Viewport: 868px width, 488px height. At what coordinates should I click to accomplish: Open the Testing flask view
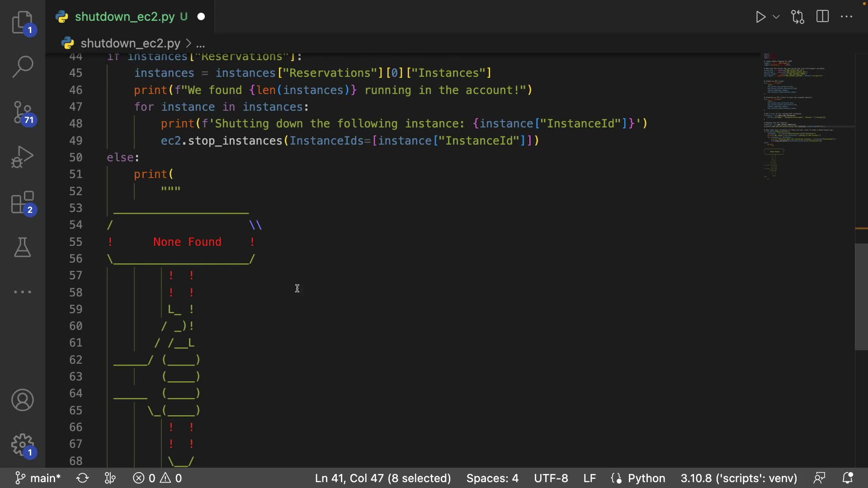(x=22, y=247)
